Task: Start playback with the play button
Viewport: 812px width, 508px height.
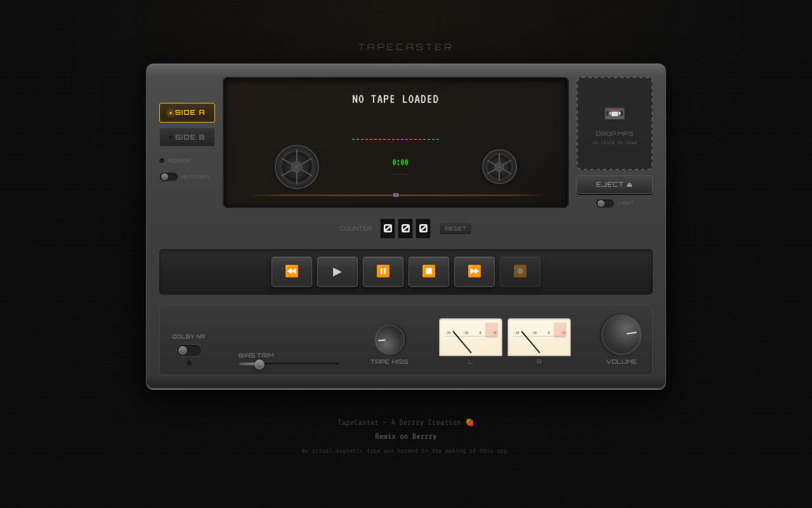Action: pyautogui.click(x=337, y=272)
